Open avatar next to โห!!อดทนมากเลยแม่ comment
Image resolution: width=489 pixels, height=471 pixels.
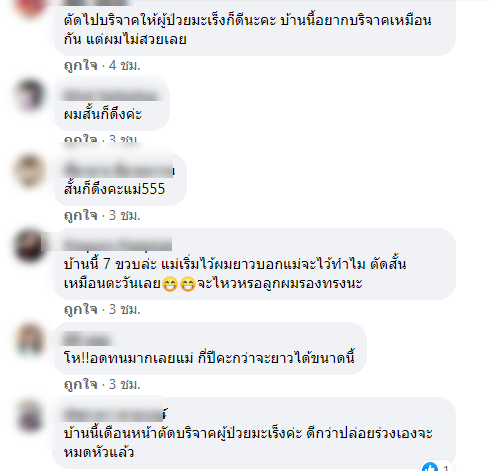30,340
